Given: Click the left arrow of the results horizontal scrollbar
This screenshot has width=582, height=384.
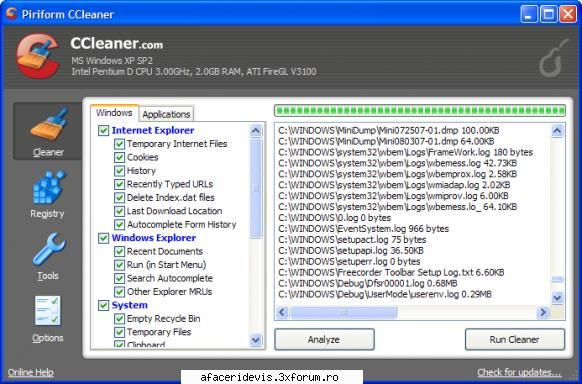Looking at the screenshot, I should pyautogui.click(x=282, y=312).
